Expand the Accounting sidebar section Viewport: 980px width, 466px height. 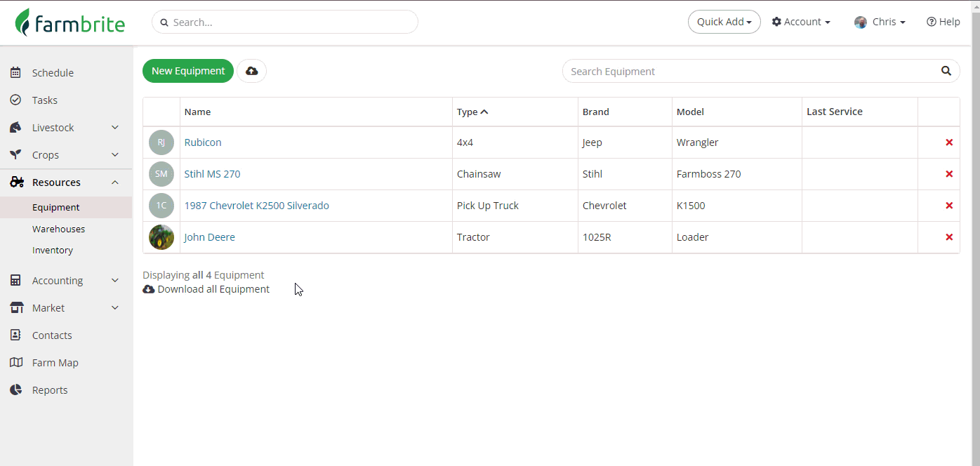(x=115, y=281)
